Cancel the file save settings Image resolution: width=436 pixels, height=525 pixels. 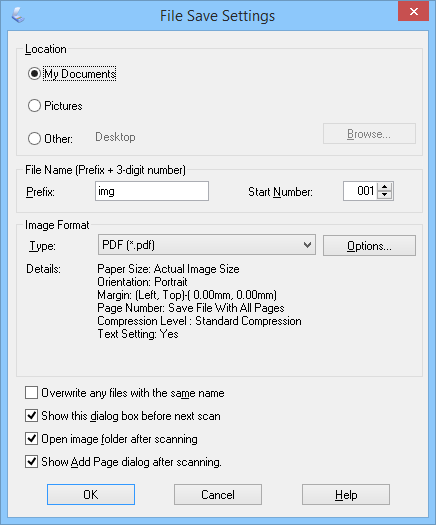click(218, 495)
